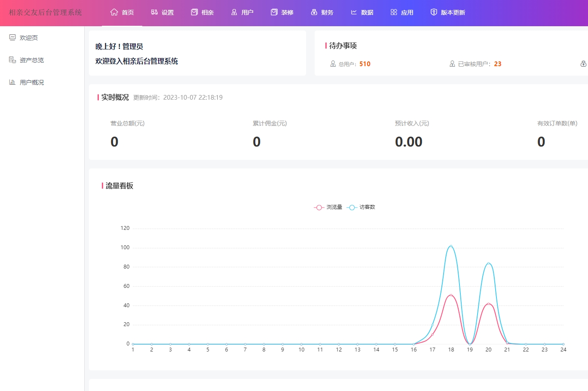Click the 设置 settings icon
The height and width of the screenshot is (391, 588).
pos(154,12)
